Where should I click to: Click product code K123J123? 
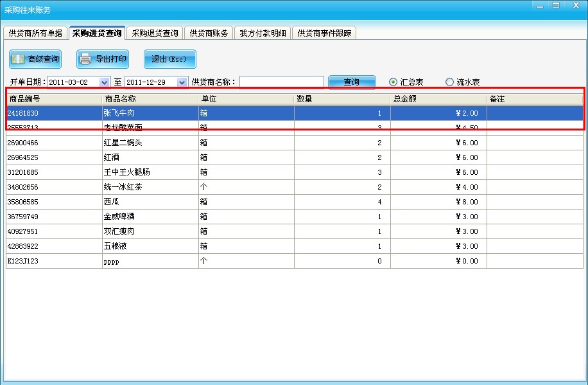click(x=23, y=261)
